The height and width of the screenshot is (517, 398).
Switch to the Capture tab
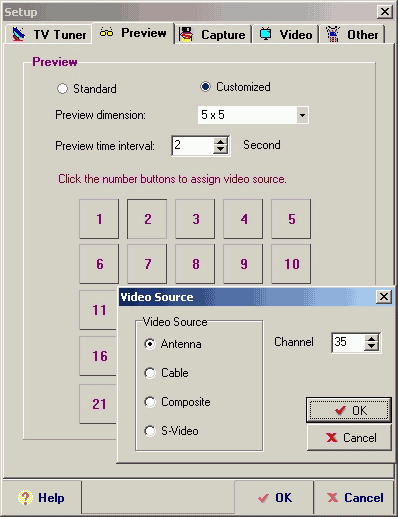point(213,34)
